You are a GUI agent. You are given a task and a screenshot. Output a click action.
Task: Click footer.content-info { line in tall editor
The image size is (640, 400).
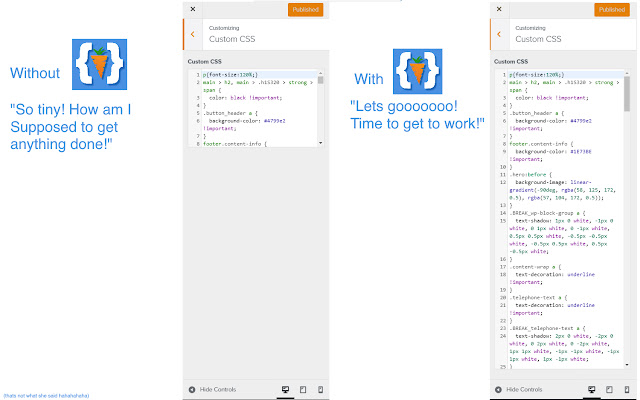pos(541,144)
